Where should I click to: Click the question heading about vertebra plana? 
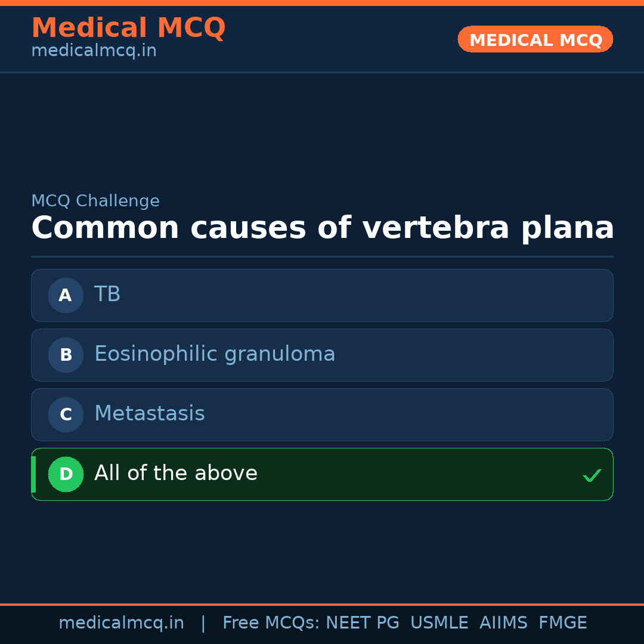[x=323, y=228]
